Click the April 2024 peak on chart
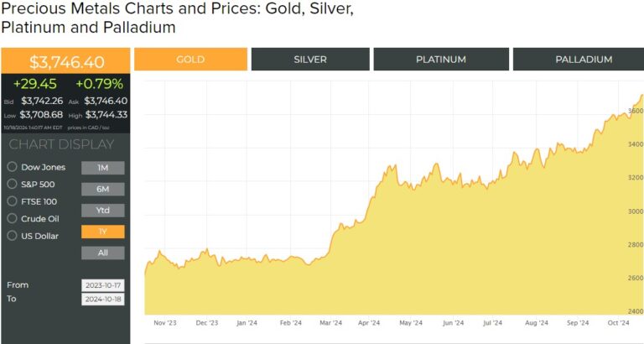This screenshot has height=344, width=644. tap(395, 165)
